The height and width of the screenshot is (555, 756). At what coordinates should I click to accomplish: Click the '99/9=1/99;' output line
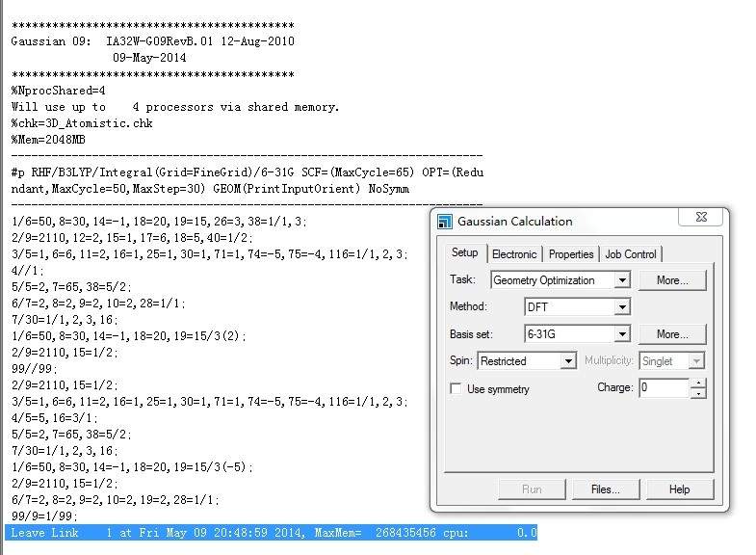(44, 515)
